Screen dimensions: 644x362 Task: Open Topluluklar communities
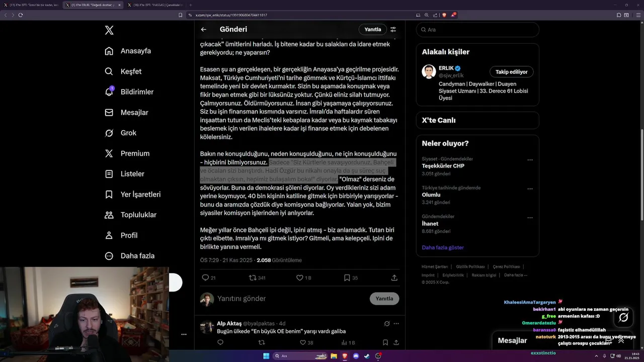tap(130, 215)
